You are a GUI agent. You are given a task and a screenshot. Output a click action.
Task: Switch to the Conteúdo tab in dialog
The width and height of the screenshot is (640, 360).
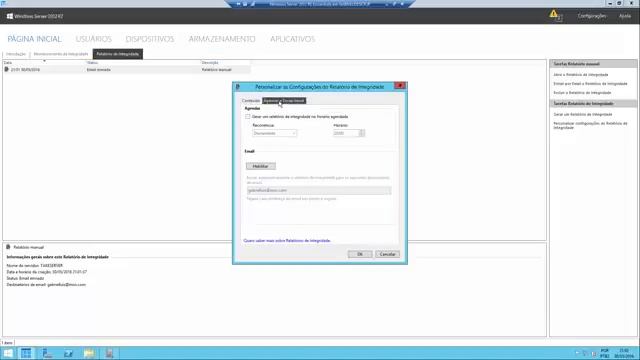tap(251, 101)
